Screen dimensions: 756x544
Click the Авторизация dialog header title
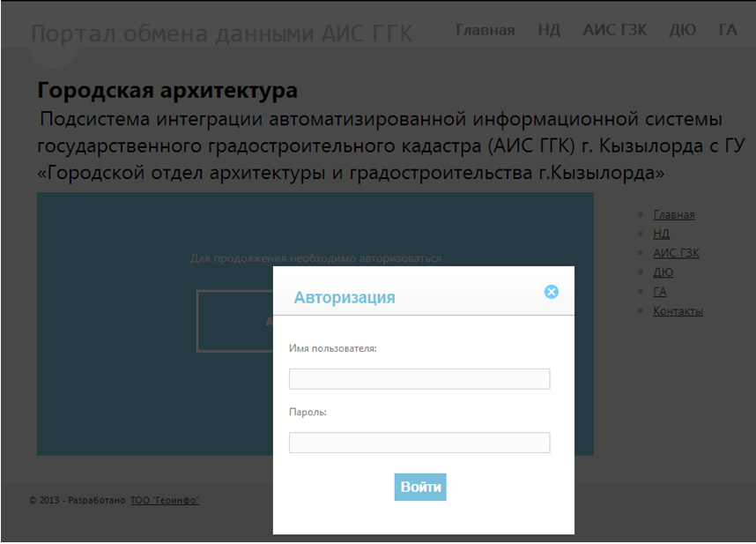click(345, 297)
